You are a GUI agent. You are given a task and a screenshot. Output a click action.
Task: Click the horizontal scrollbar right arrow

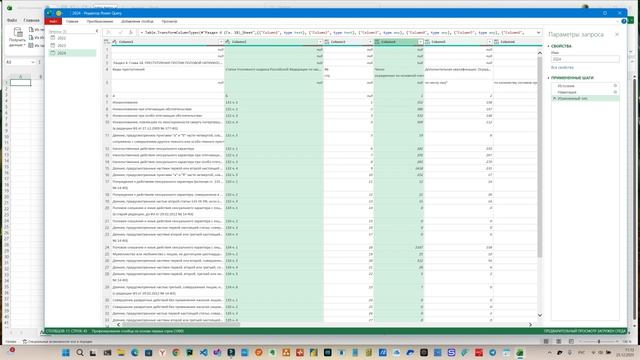(530, 324)
